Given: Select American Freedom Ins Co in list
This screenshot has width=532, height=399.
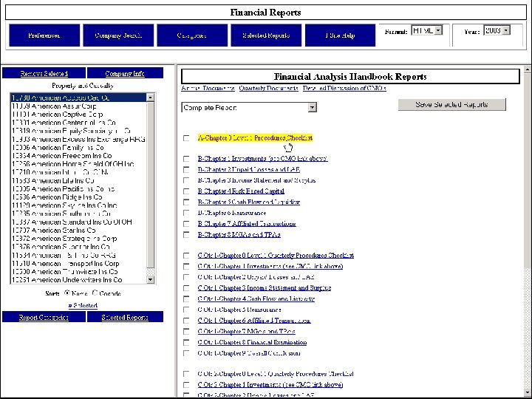Looking at the screenshot, I should 79,155.
